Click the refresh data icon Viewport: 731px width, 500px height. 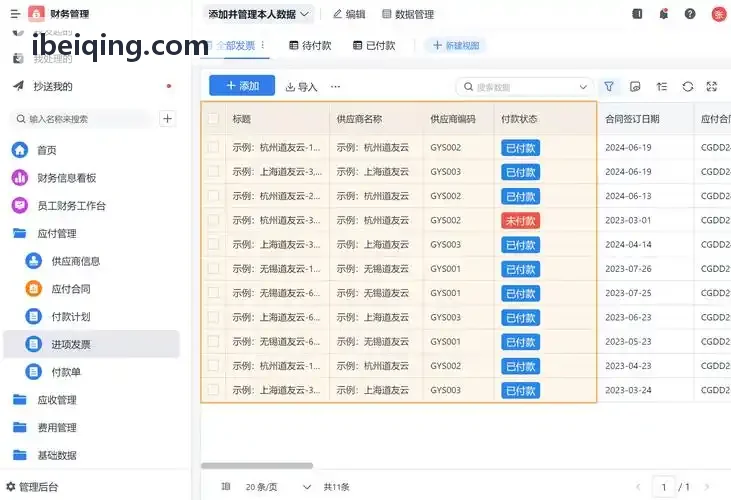click(688, 86)
